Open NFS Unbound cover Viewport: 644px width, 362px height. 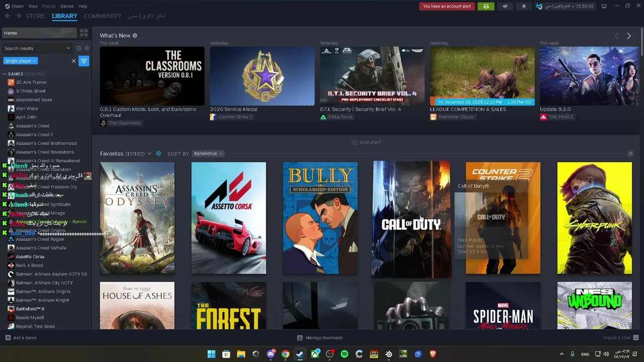(594, 305)
